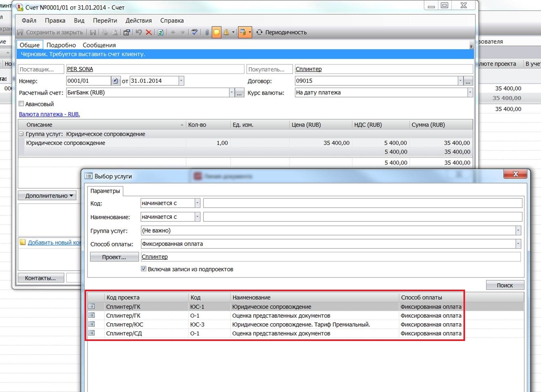
Task: Click the save (floppy disk) toolbar icon
Action: click(x=93, y=32)
